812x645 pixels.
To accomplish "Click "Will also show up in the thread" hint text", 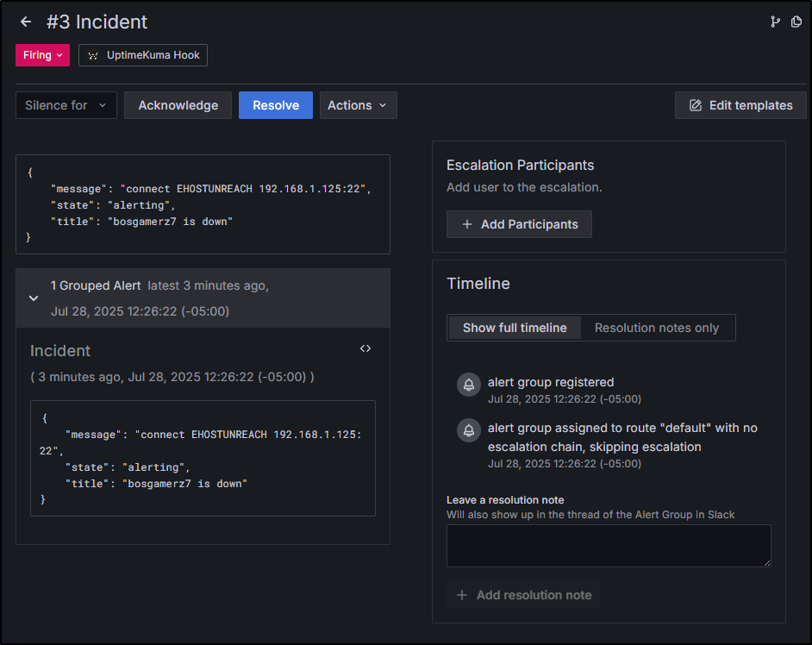I will 590,515.
